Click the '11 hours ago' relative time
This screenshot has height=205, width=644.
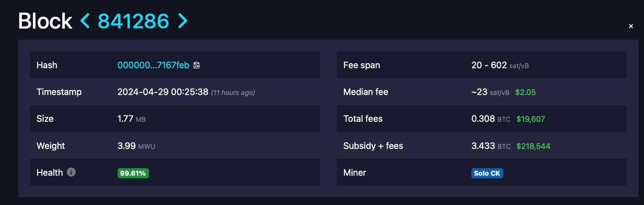point(233,92)
